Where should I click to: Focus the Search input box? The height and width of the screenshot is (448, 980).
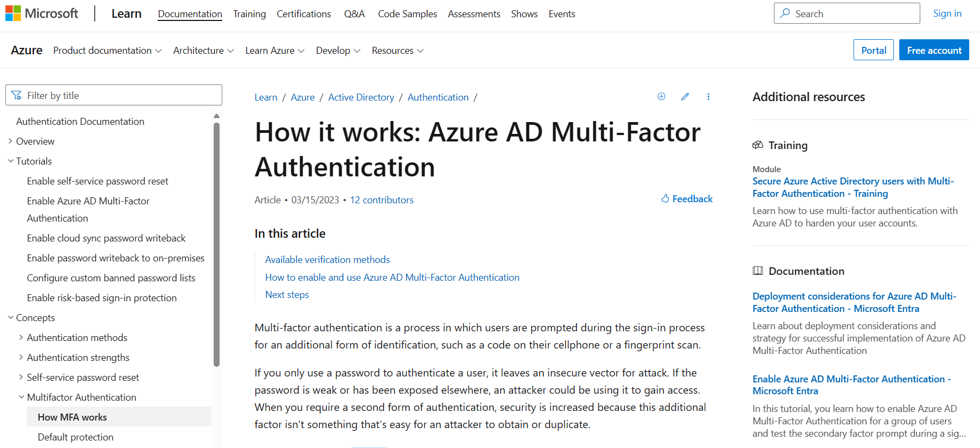847,13
